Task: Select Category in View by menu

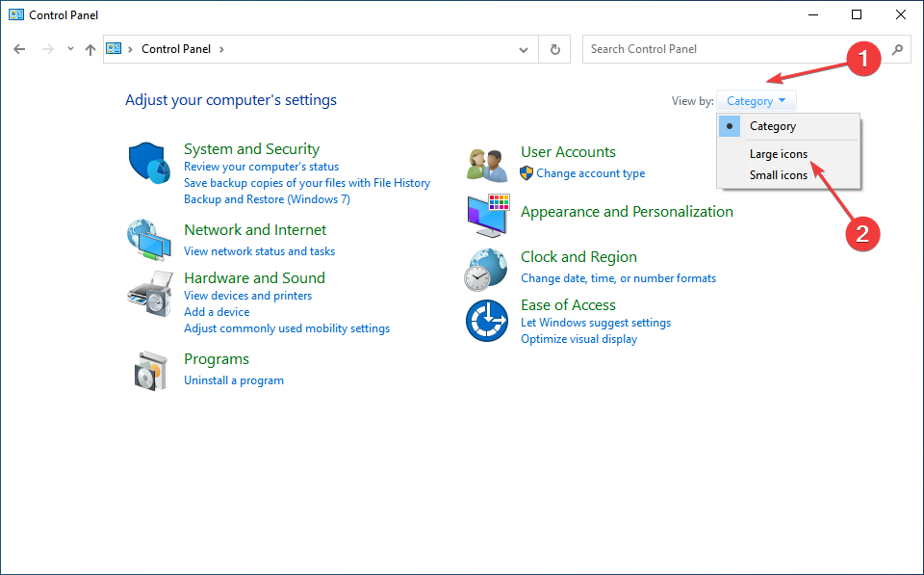Action: click(x=788, y=126)
